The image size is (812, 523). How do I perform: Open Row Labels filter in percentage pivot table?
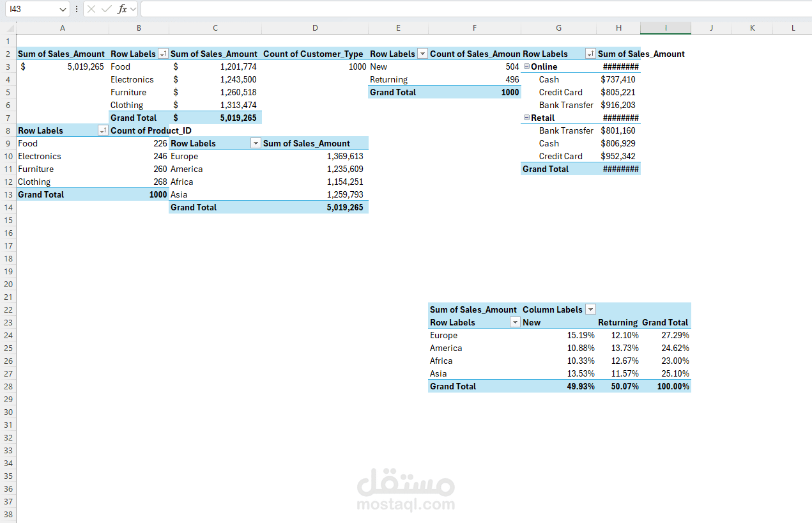[x=515, y=323]
